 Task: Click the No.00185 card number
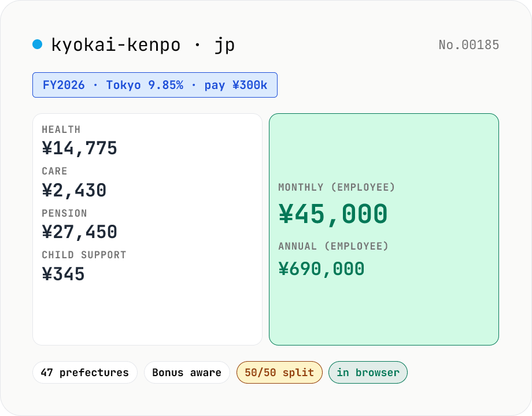click(x=468, y=44)
